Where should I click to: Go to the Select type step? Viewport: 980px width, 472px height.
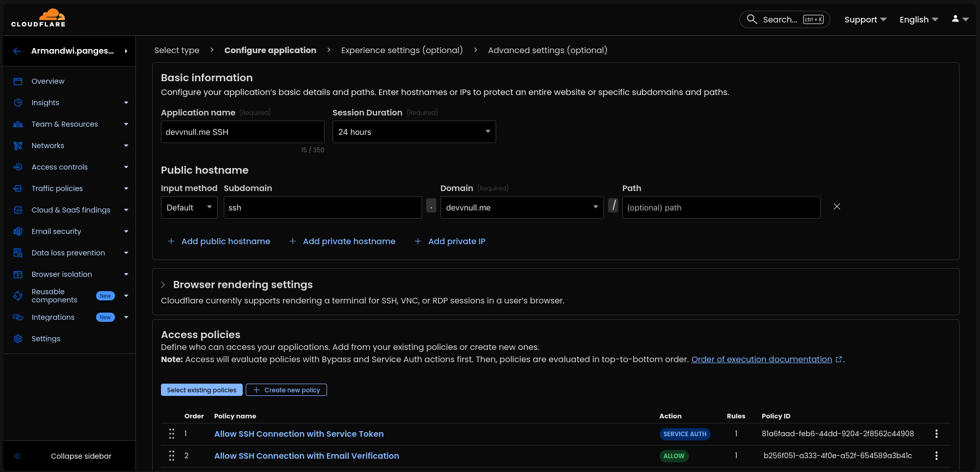(x=177, y=50)
